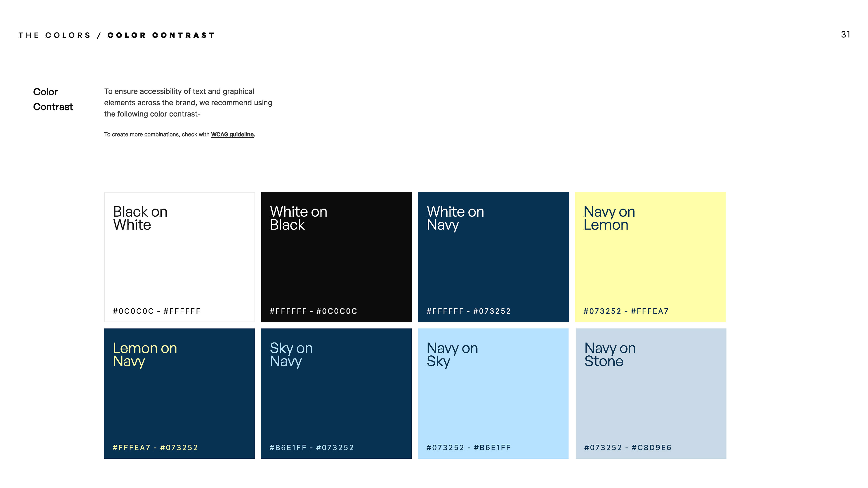Click hex code #0C0C0C - #FFFFFF
This screenshot has height=488, width=868.
[157, 311]
